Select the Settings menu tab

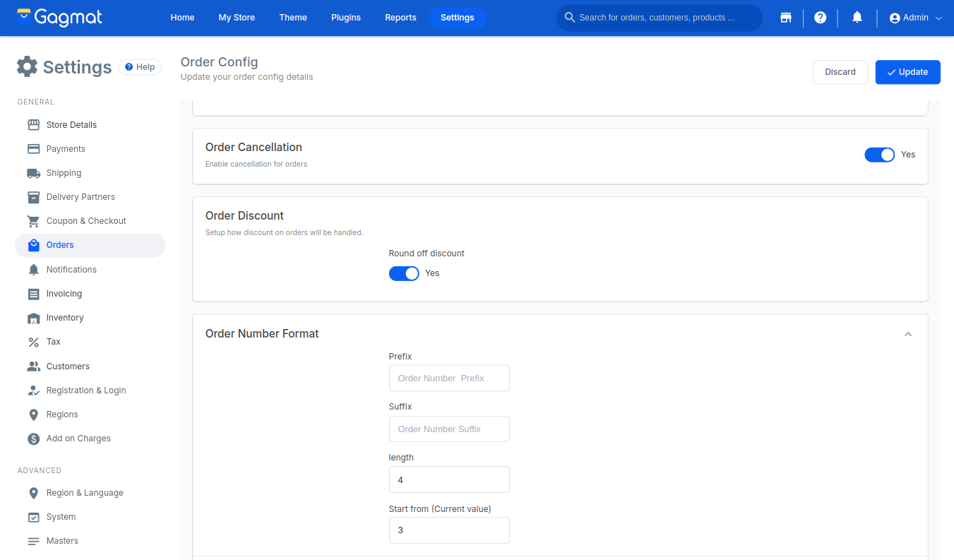[x=458, y=18]
